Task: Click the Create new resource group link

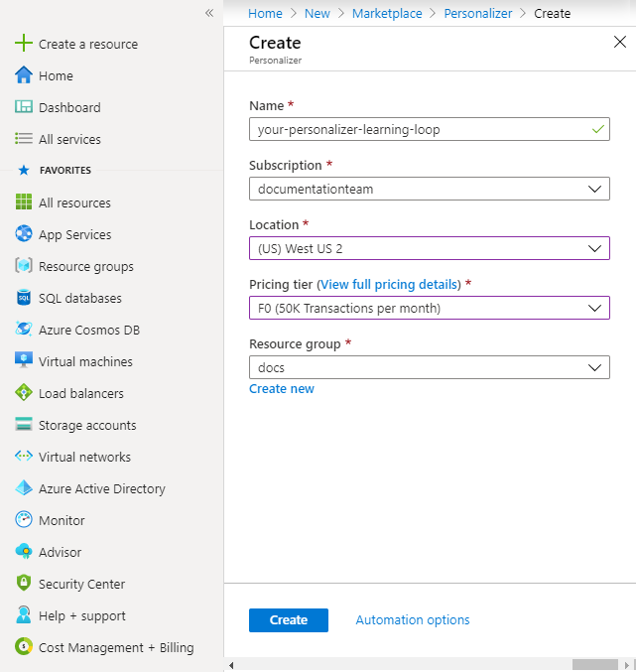Action: pos(282,389)
